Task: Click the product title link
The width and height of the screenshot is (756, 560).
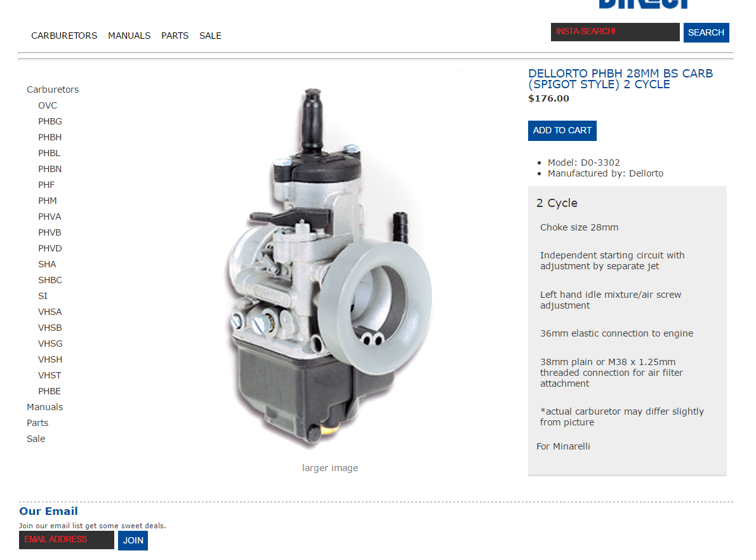Action: click(x=621, y=79)
